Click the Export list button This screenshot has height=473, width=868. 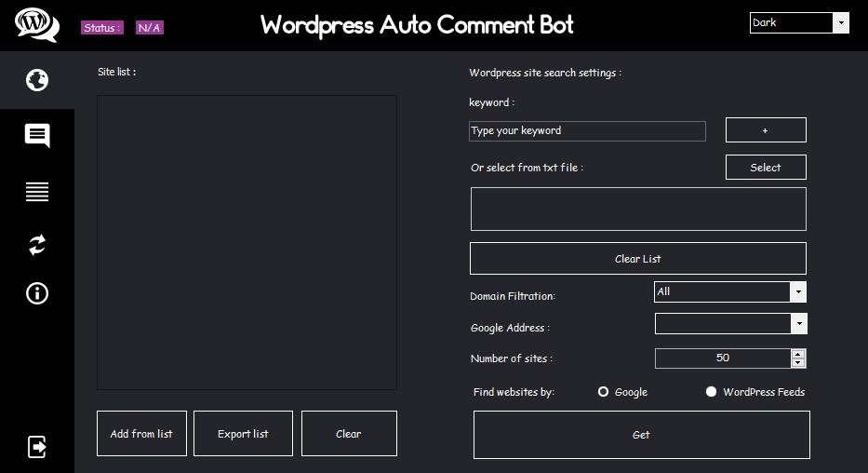[x=243, y=434]
